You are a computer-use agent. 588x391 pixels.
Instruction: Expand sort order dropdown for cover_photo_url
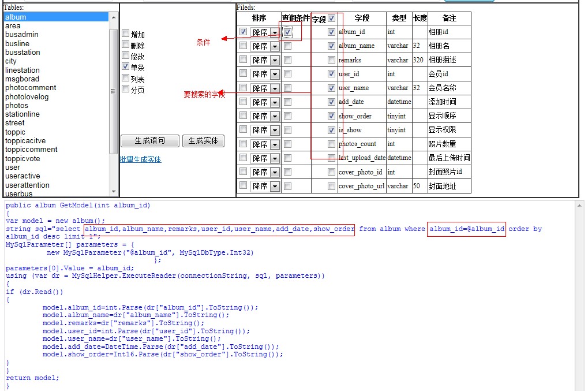point(274,186)
